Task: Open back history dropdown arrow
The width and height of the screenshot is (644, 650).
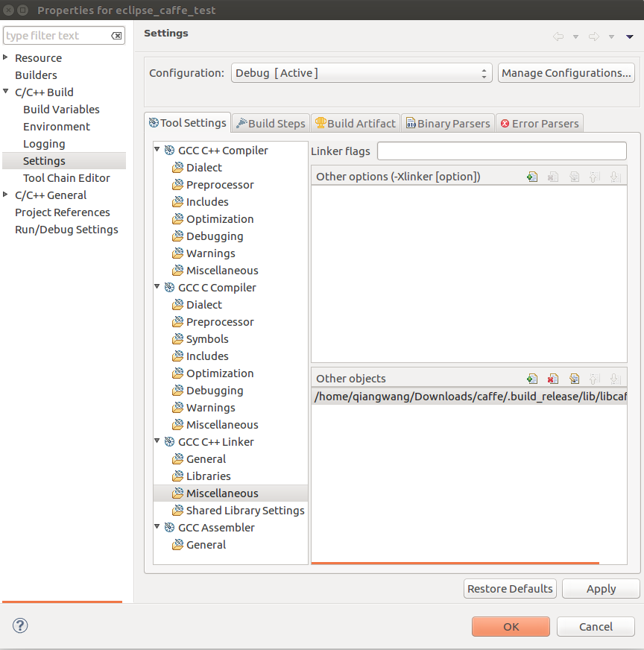Action: click(575, 37)
